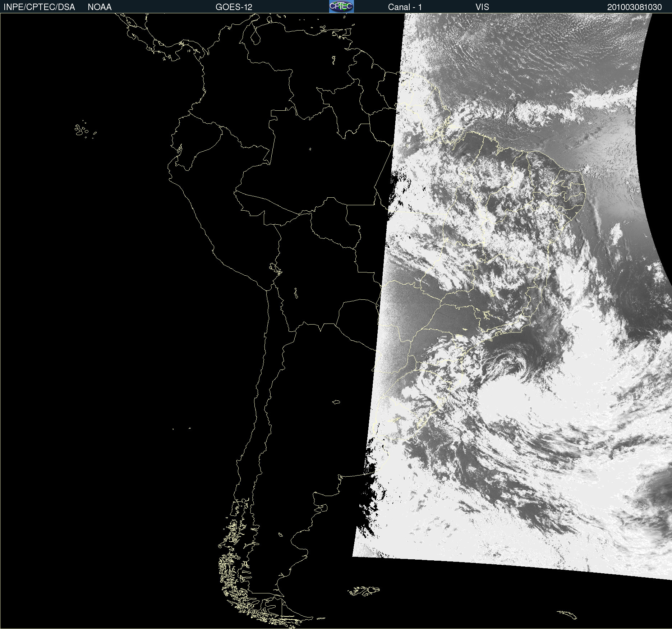Click the VIS label in the header
Viewport: 672px width, 629px height.
(x=482, y=7)
